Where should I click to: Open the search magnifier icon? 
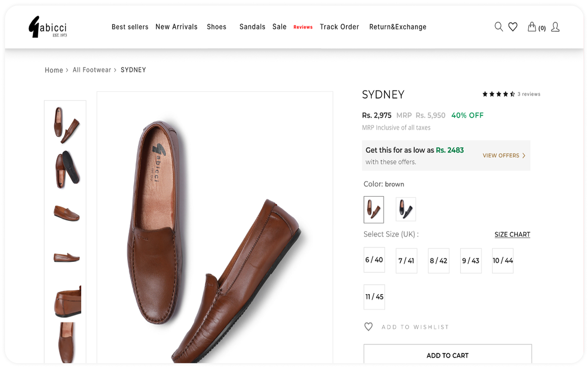[x=499, y=27]
